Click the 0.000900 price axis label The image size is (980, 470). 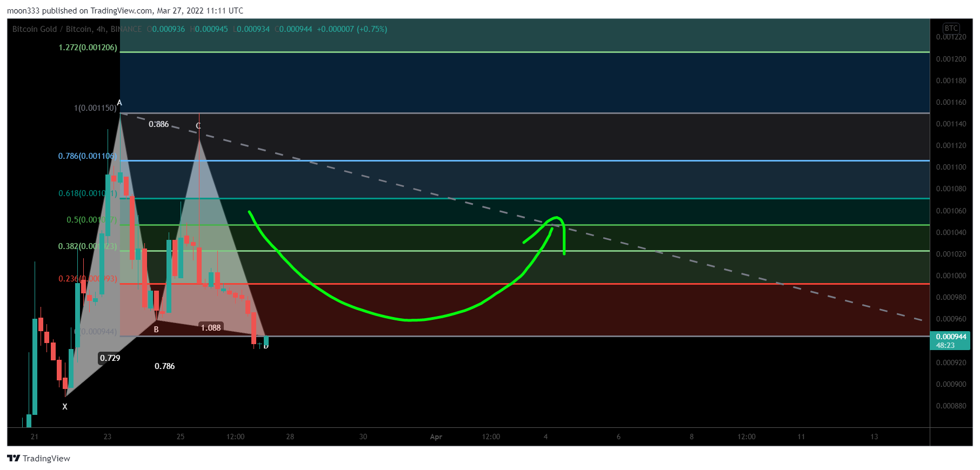[951, 384]
